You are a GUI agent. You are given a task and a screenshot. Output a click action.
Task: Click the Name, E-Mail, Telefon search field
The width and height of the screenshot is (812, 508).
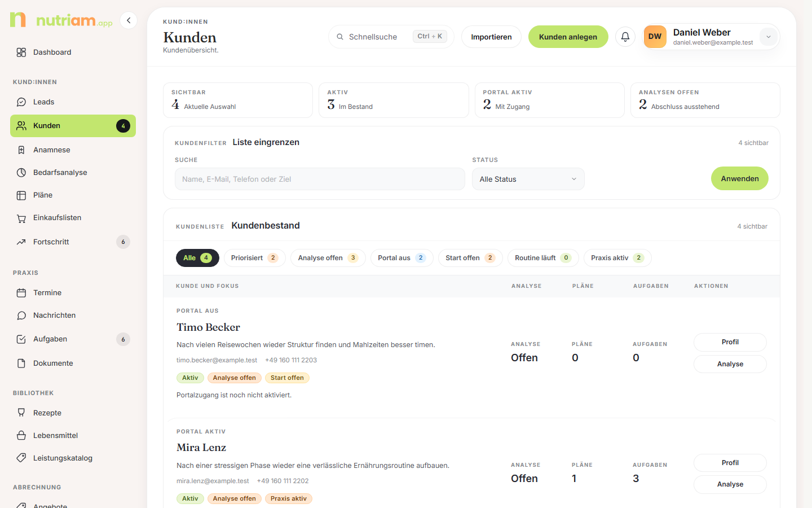(320, 179)
